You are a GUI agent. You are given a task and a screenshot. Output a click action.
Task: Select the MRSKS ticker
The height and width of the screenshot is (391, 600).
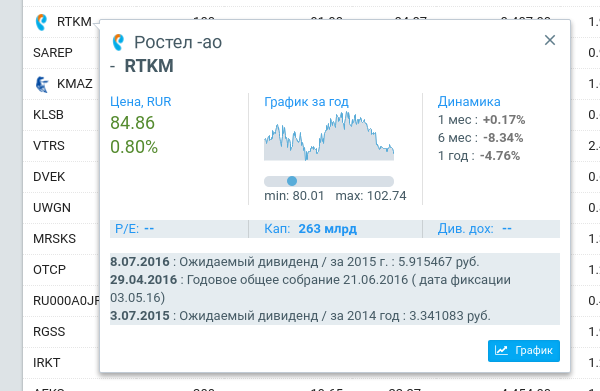[x=54, y=238]
